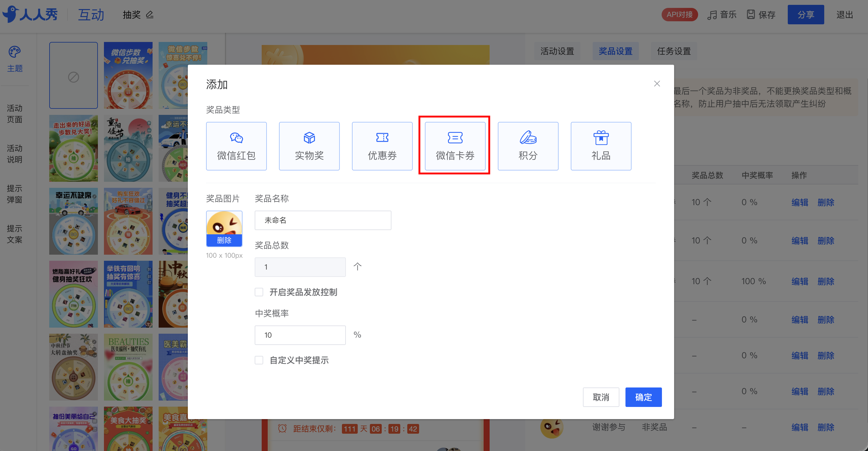Choose the 优惠券 prize type
This screenshot has width=868, height=451.
pyautogui.click(x=382, y=146)
